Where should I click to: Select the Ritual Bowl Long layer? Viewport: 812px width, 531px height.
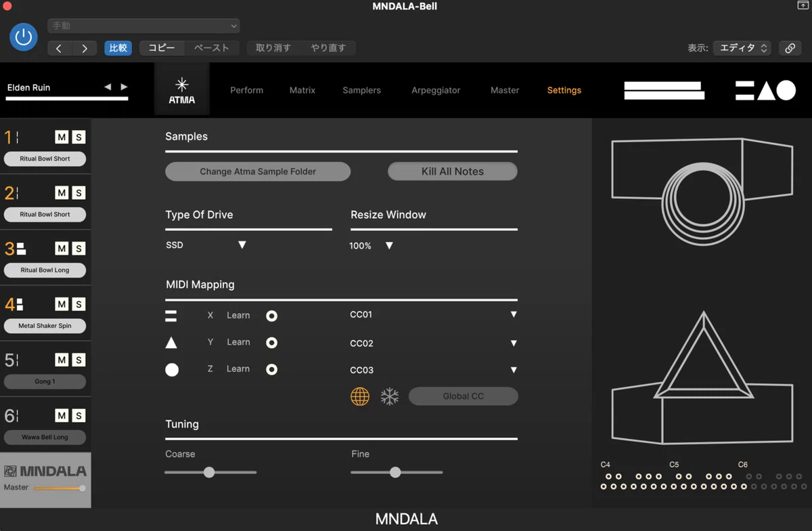point(45,270)
